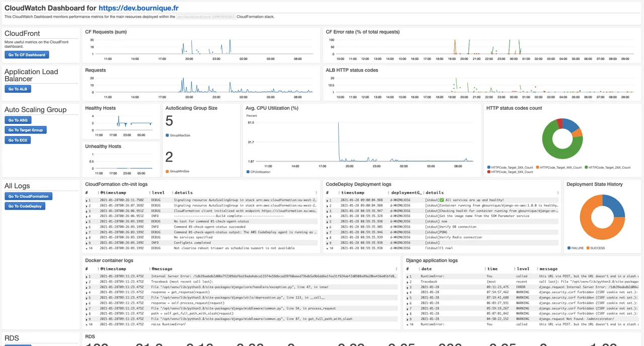The height and width of the screenshot is (346, 644).
Task: Click the HTTPCode_Target_4XX_Count legend swatch
Action: pos(537,167)
